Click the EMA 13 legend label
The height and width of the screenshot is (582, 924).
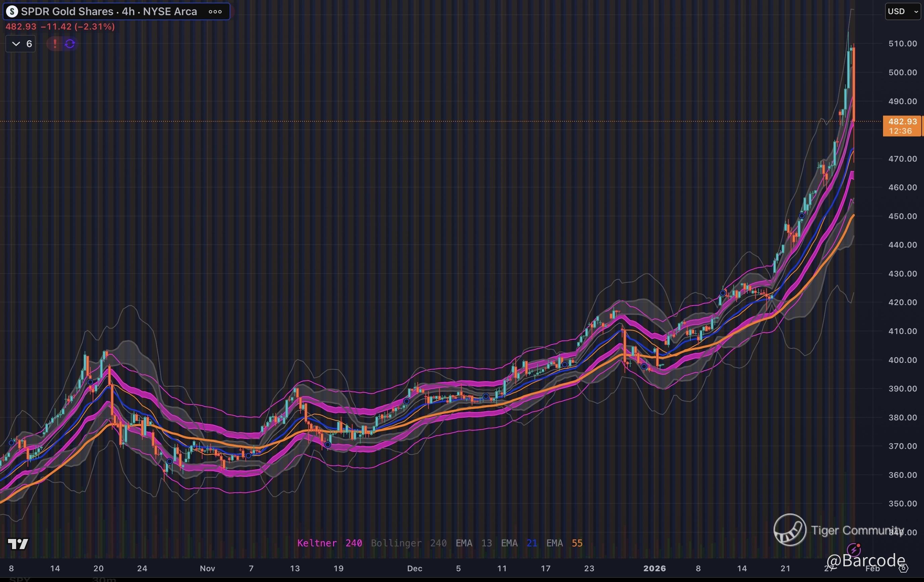[473, 543]
